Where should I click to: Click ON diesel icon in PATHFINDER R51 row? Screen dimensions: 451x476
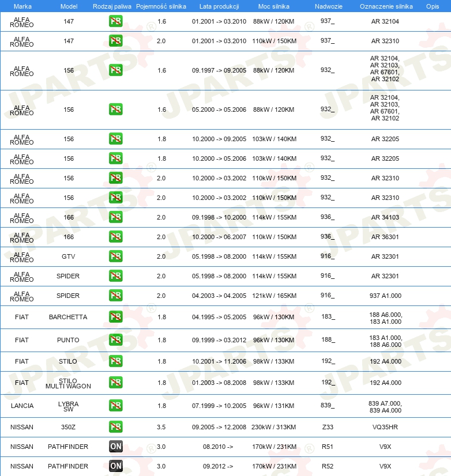click(115, 447)
